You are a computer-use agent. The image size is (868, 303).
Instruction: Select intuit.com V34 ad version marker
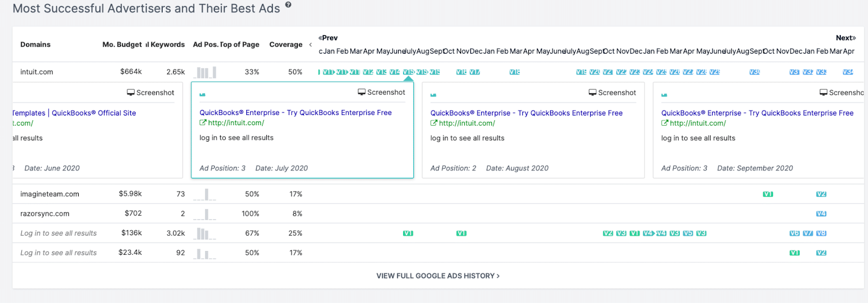pos(848,72)
